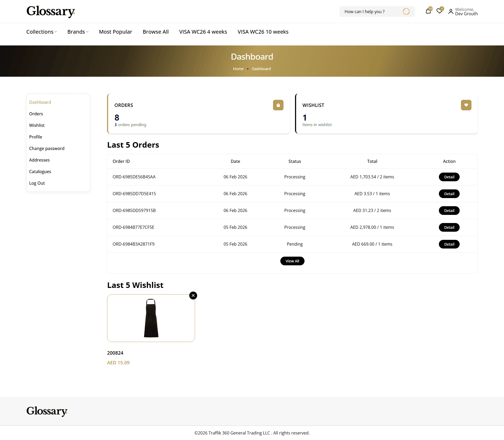
Task: Click price AED 15.09
Action: [x=118, y=363]
